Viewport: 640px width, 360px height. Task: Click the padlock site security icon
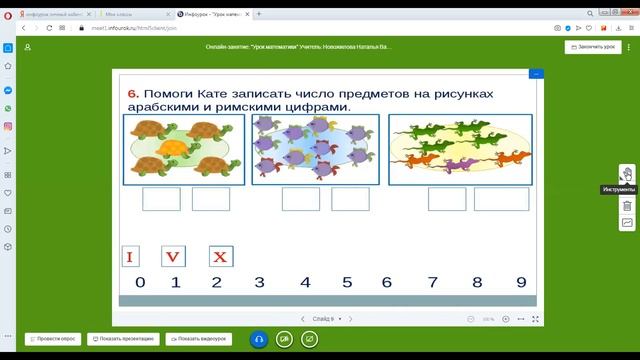(x=82, y=28)
